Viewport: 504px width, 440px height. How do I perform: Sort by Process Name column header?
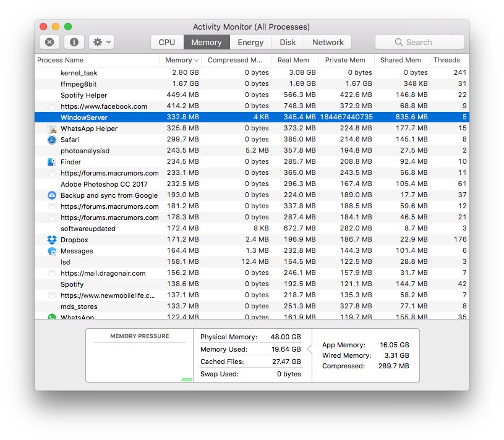tap(97, 60)
